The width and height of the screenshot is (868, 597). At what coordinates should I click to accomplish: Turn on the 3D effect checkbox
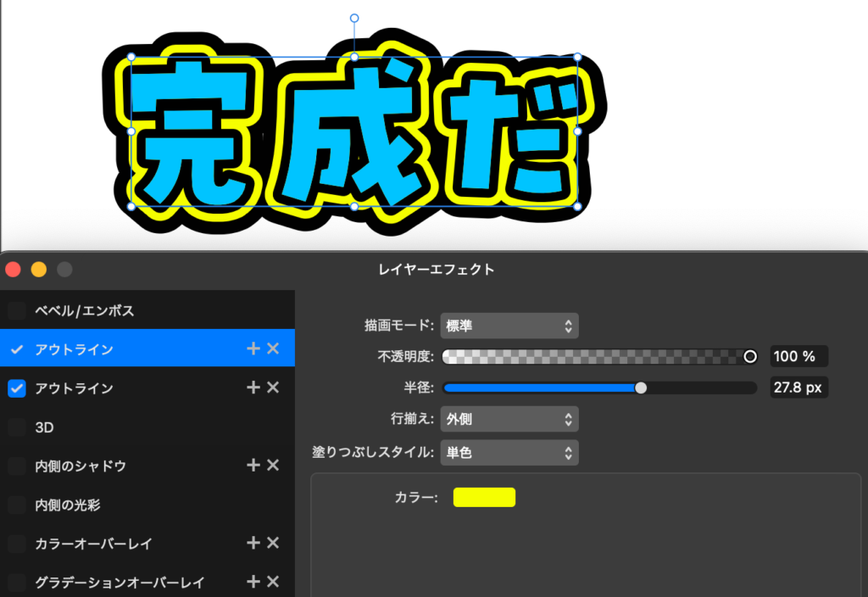click(17, 427)
